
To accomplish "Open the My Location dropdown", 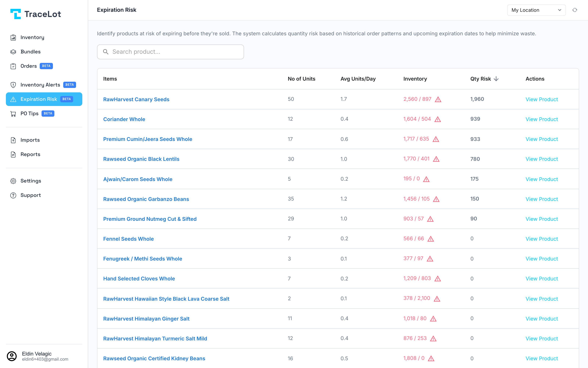I will coord(536,10).
